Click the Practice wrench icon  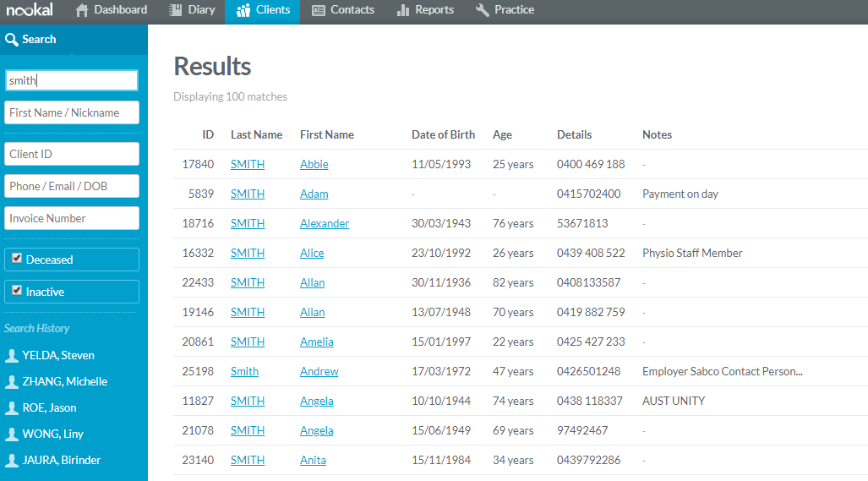point(483,10)
